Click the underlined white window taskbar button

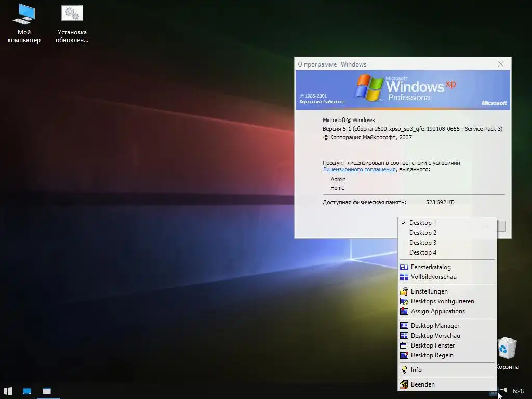coord(47,391)
